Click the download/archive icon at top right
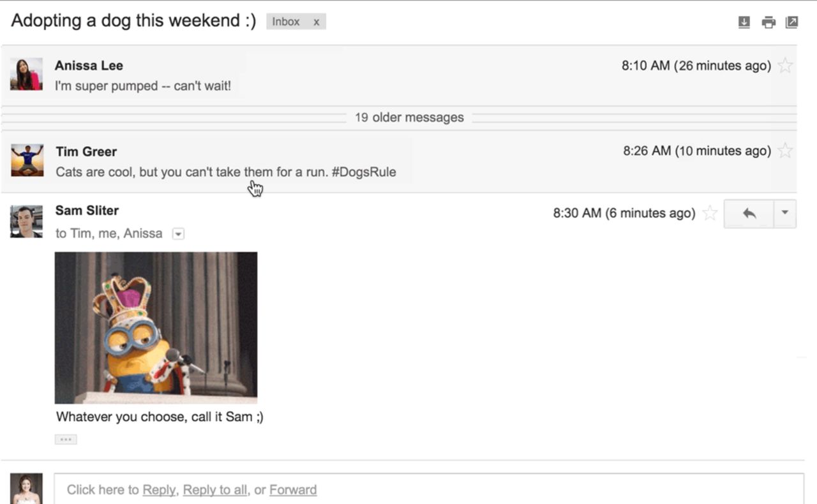The width and height of the screenshot is (817, 504). point(744,22)
